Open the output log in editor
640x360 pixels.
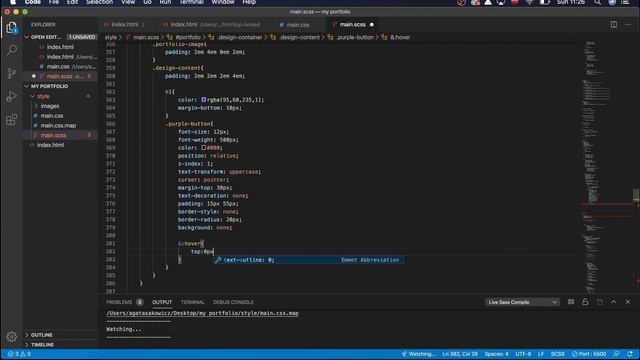pyautogui.click(x=600, y=302)
